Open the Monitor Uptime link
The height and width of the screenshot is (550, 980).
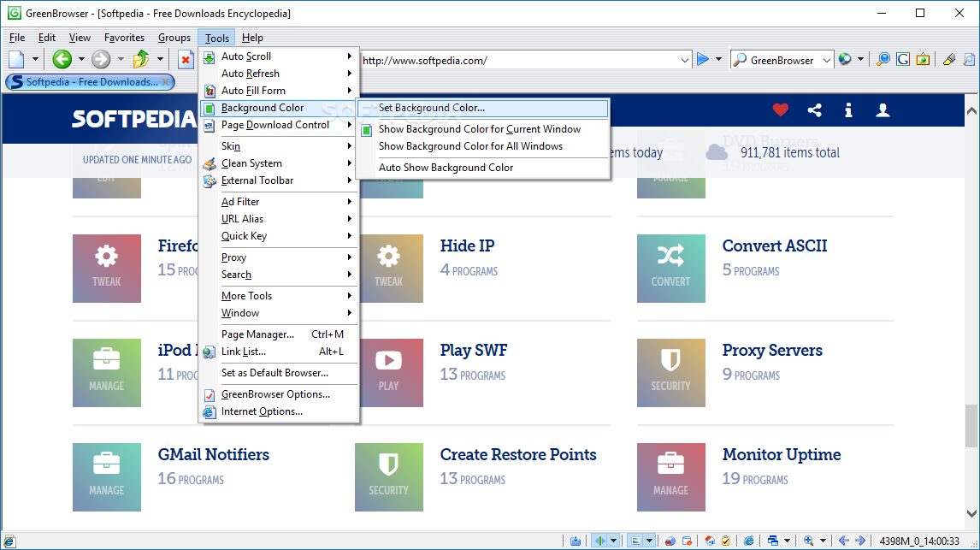782,454
